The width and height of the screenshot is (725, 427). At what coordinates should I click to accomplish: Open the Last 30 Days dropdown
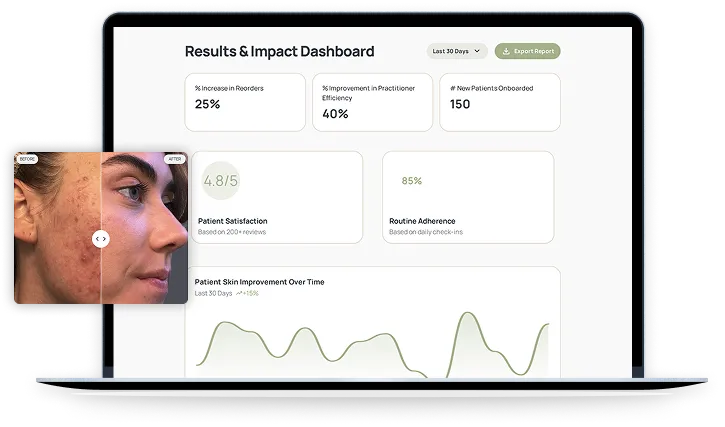(456, 51)
